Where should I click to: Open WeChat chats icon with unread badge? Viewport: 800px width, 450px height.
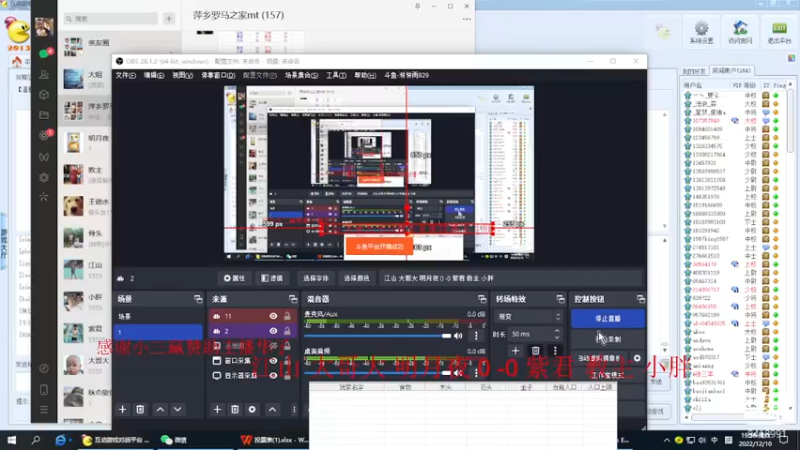tap(45, 53)
